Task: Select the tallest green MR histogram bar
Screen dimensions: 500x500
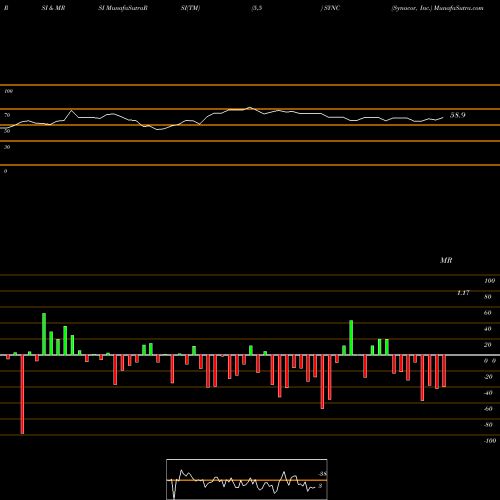Action: click(44, 334)
